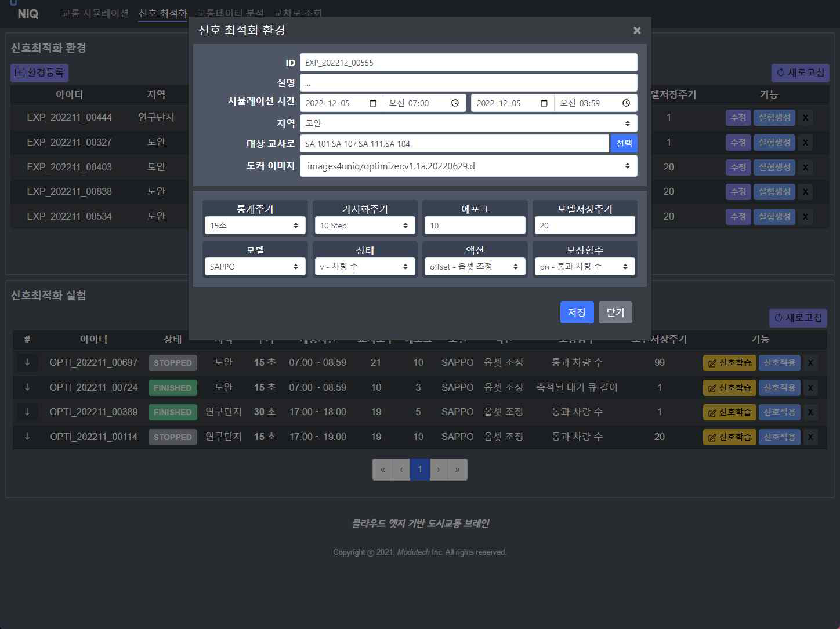Click the X delete icon for EXP_202211_00327
Image resolution: width=840 pixels, height=629 pixels.
(x=805, y=143)
